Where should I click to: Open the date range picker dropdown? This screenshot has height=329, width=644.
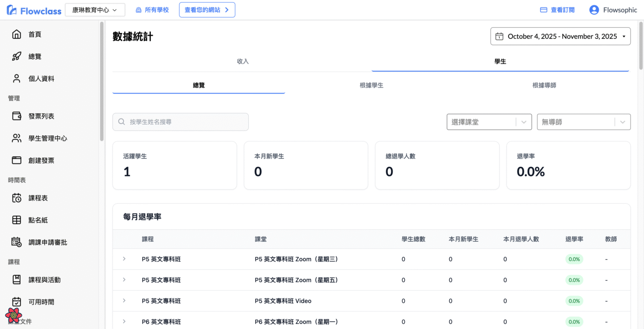pos(560,36)
